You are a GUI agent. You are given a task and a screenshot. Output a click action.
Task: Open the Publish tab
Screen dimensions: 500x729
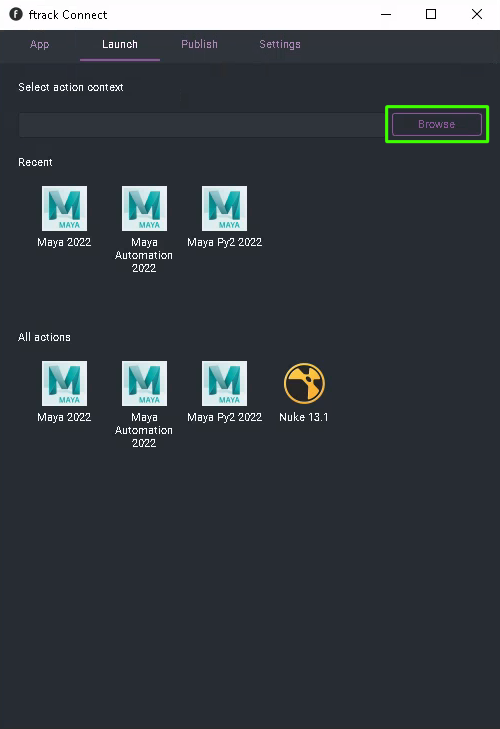pyautogui.click(x=199, y=44)
